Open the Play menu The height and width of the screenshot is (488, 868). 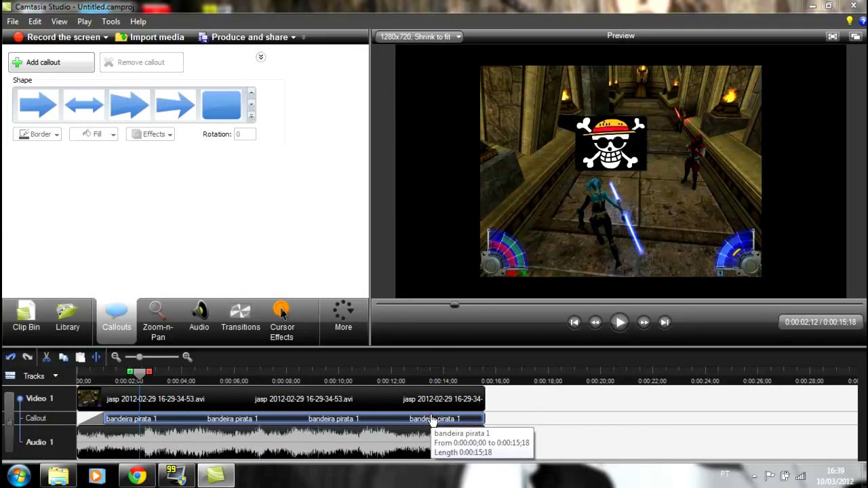(84, 22)
